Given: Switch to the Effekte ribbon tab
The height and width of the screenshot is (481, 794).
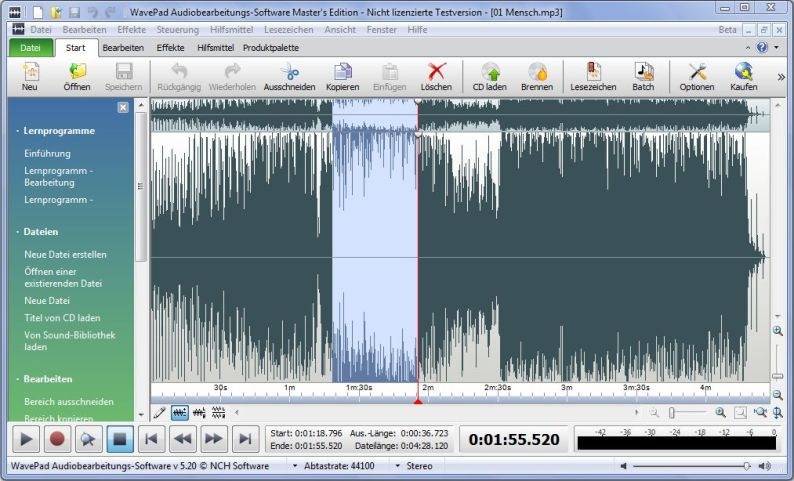Looking at the screenshot, I should click(170, 47).
